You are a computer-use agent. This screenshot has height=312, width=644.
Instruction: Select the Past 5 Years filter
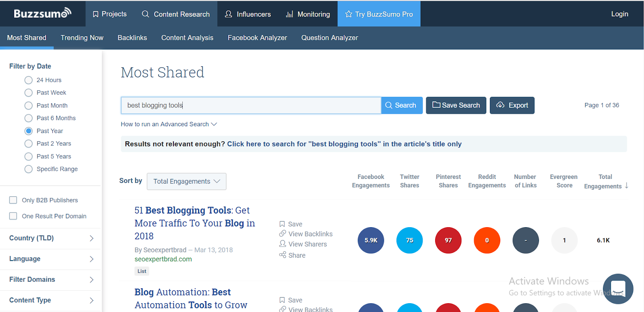tap(29, 156)
